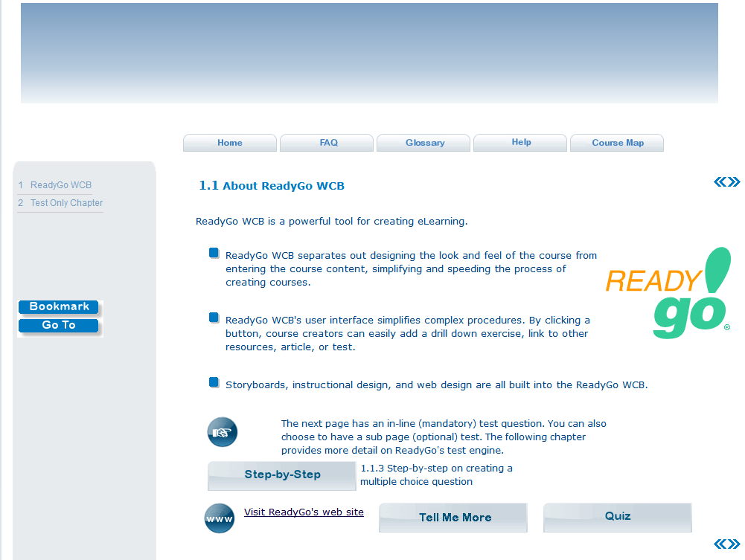Open the FAQ tab
The width and height of the screenshot is (745, 560).
327,143
